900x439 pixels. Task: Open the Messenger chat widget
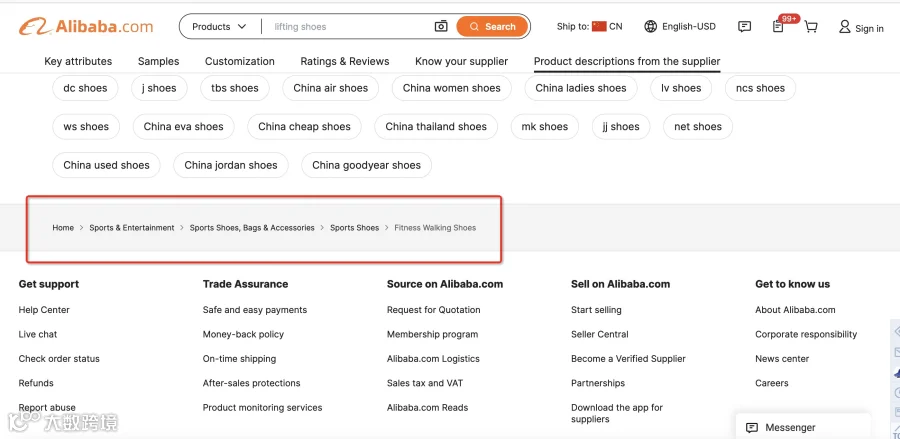point(803,428)
